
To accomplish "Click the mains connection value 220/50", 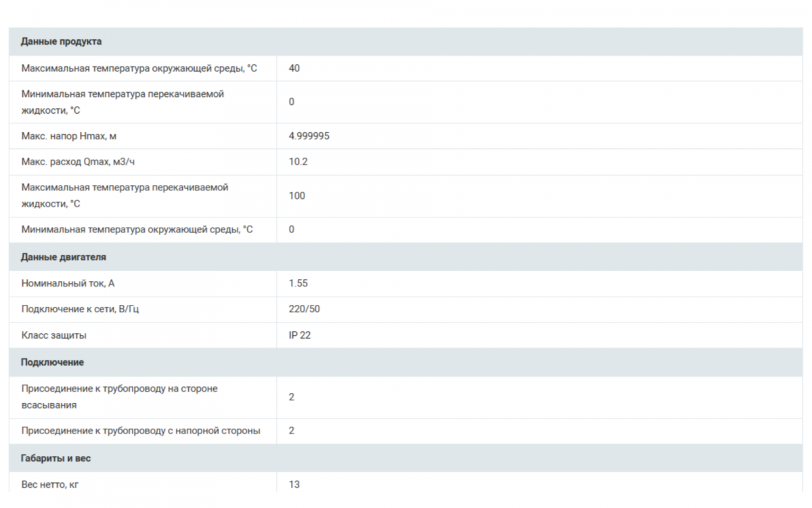I will 304,309.
